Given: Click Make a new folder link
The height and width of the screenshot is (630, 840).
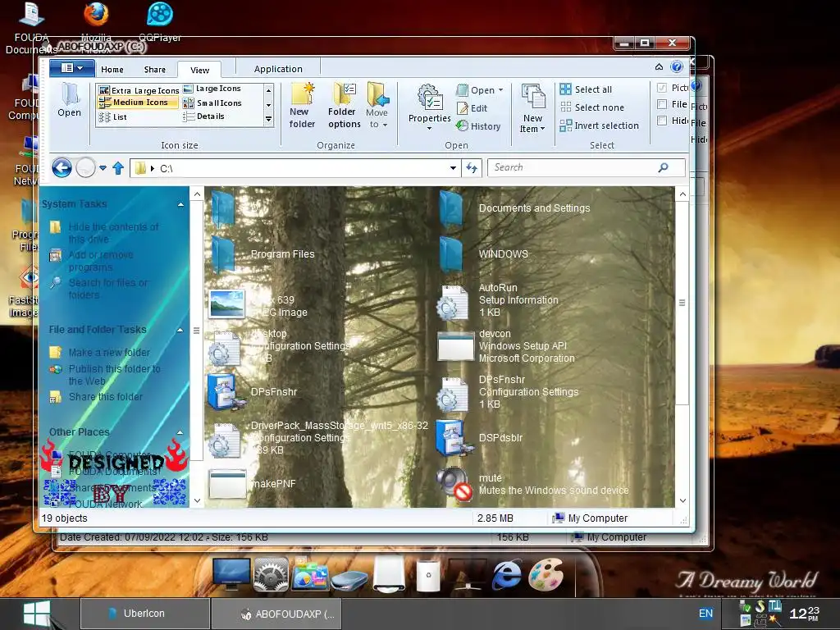Looking at the screenshot, I should click(x=109, y=353).
